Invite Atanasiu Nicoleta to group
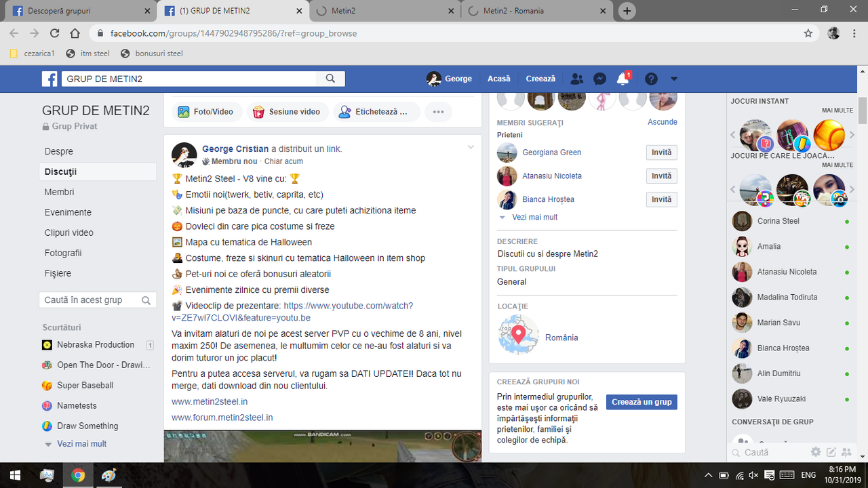Image resolution: width=868 pixels, height=488 pixels. [x=661, y=176]
